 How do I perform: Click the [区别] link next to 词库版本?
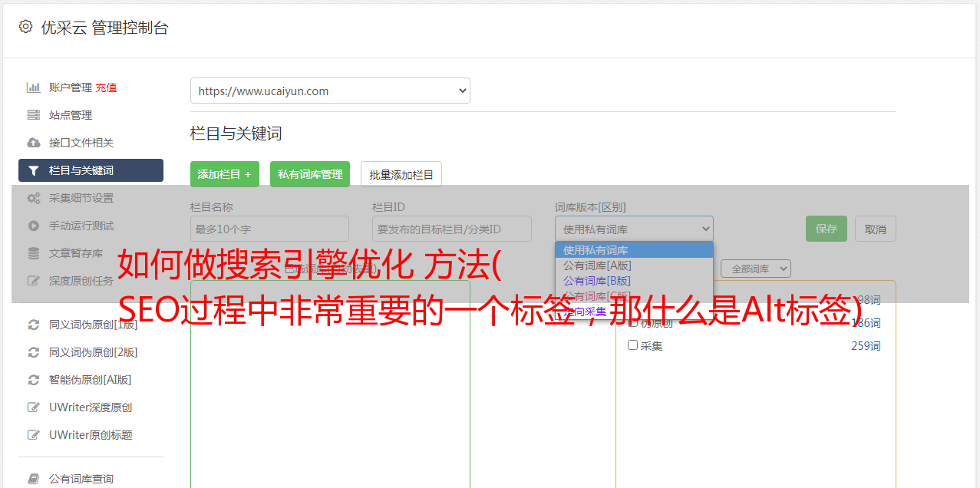pyautogui.click(x=614, y=207)
